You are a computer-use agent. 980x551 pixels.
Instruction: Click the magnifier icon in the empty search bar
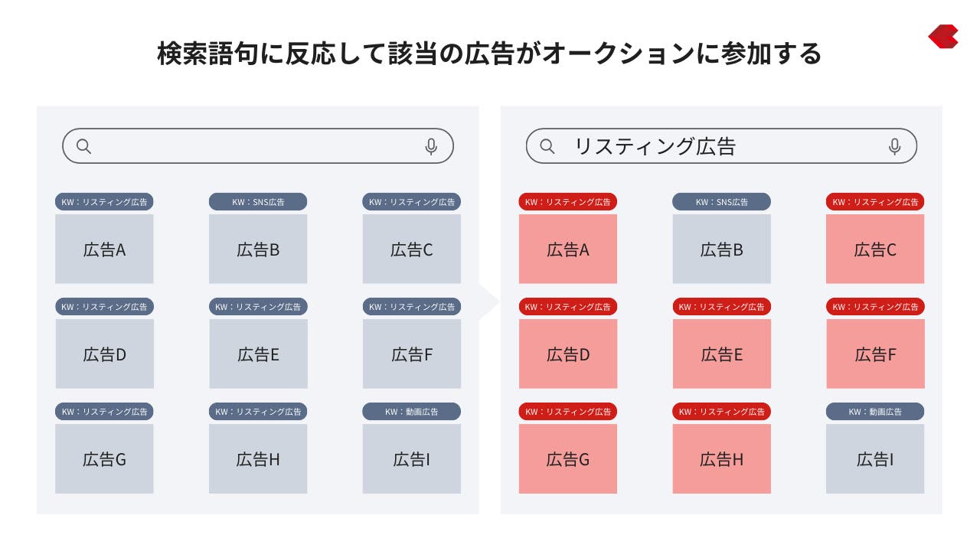[83, 146]
